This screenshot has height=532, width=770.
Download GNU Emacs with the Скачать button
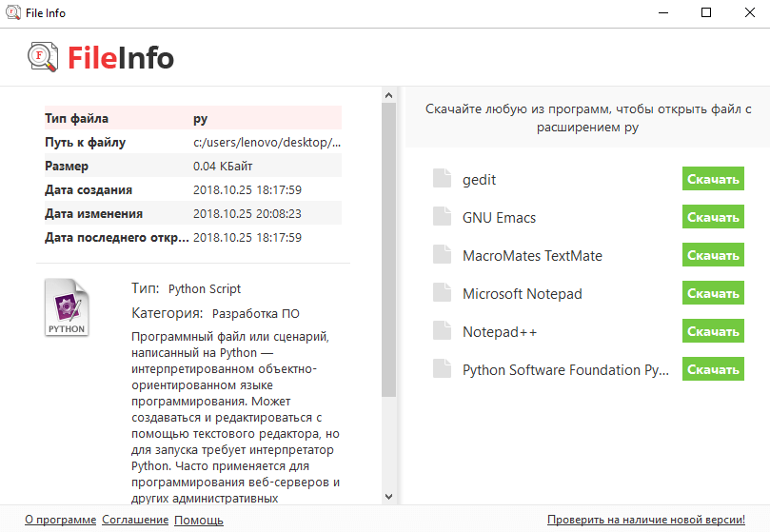coord(712,218)
